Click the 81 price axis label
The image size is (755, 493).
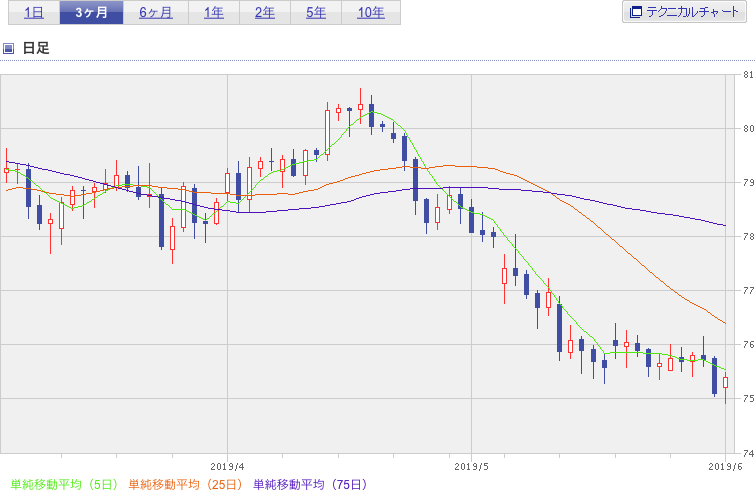point(749,75)
